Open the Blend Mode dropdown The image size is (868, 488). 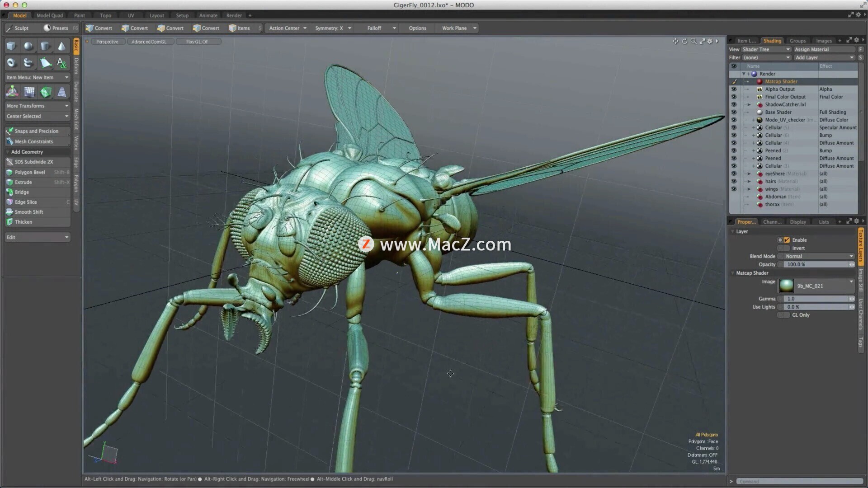click(x=819, y=256)
